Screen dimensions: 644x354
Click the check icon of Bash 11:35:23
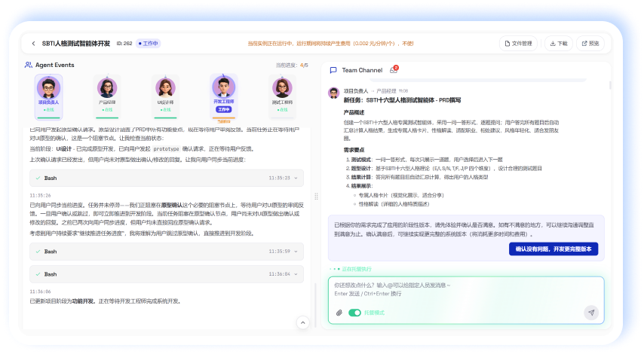point(38,178)
